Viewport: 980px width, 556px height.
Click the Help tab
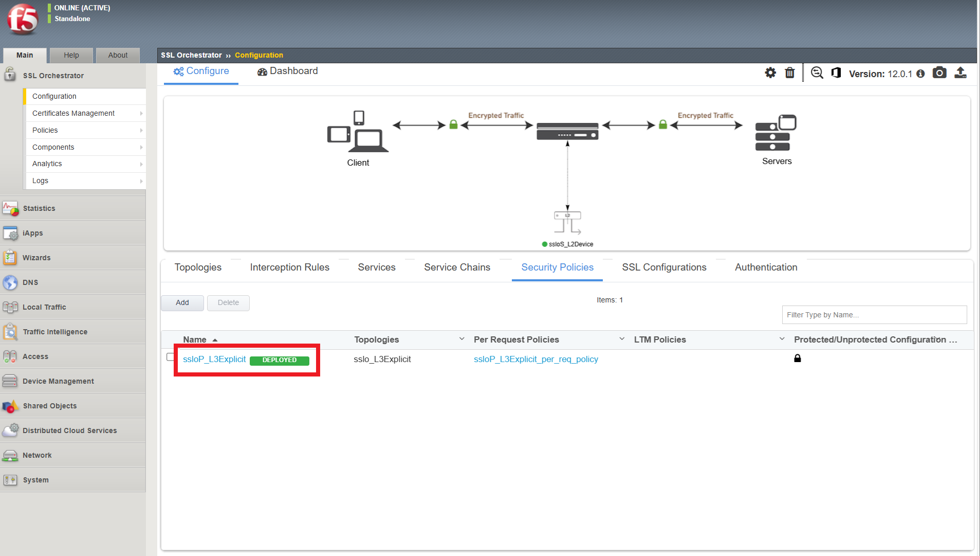pyautogui.click(x=71, y=55)
